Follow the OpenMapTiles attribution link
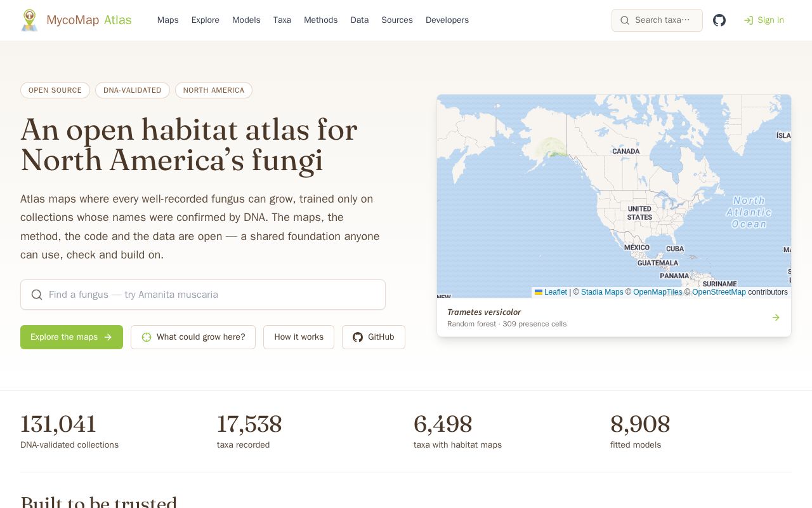The height and width of the screenshot is (508, 812). [x=658, y=292]
